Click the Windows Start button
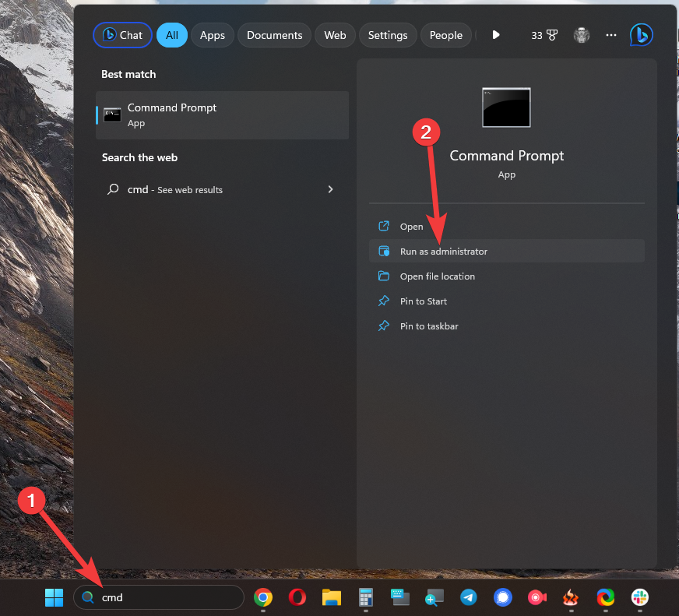 coord(54,597)
